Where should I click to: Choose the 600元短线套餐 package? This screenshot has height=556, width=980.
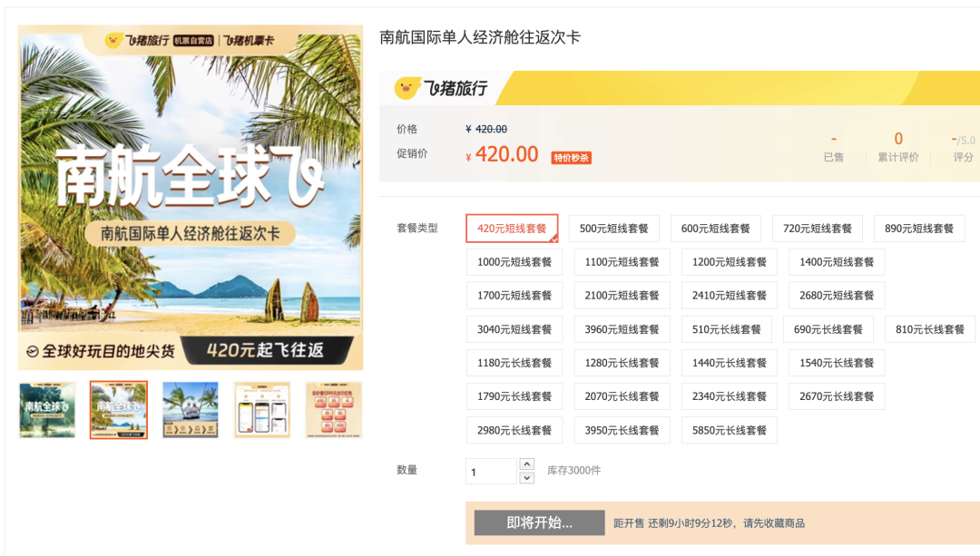[x=716, y=229]
